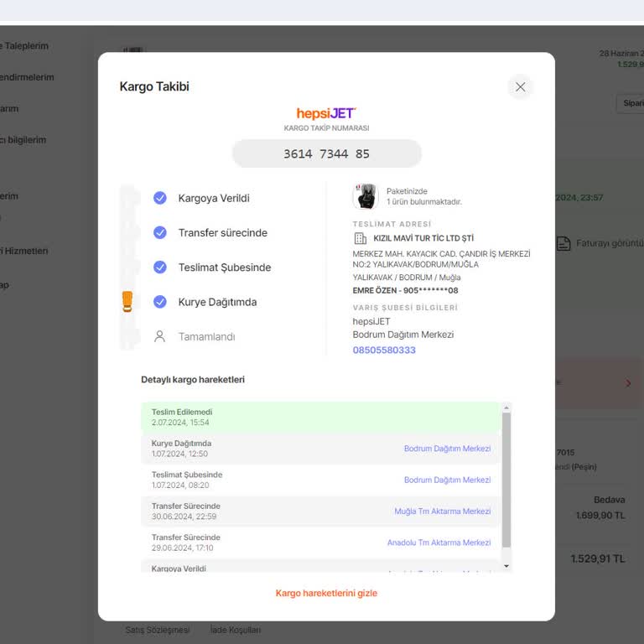Click the Detaylı kargo hareketleri heading
Screen dimensions: 644x644
coord(193,380)
